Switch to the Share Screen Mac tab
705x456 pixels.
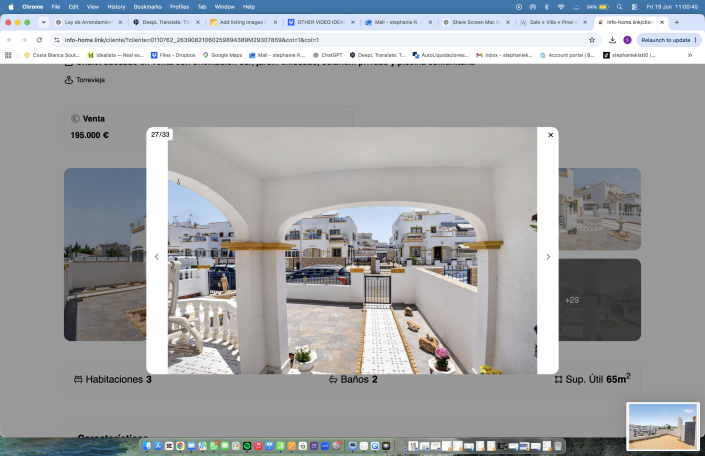(476, 22)
